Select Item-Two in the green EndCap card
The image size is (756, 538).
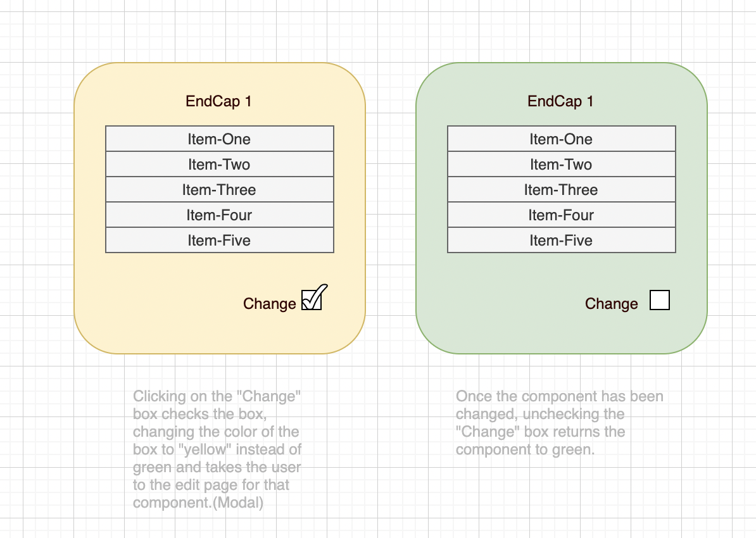tap(561, 164)
